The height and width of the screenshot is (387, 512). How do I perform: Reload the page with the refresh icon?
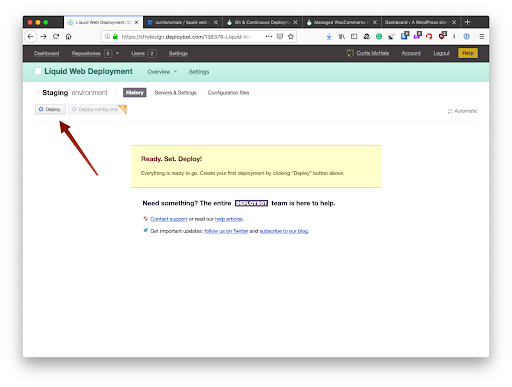pyautogui.click(x=56, y=37)
